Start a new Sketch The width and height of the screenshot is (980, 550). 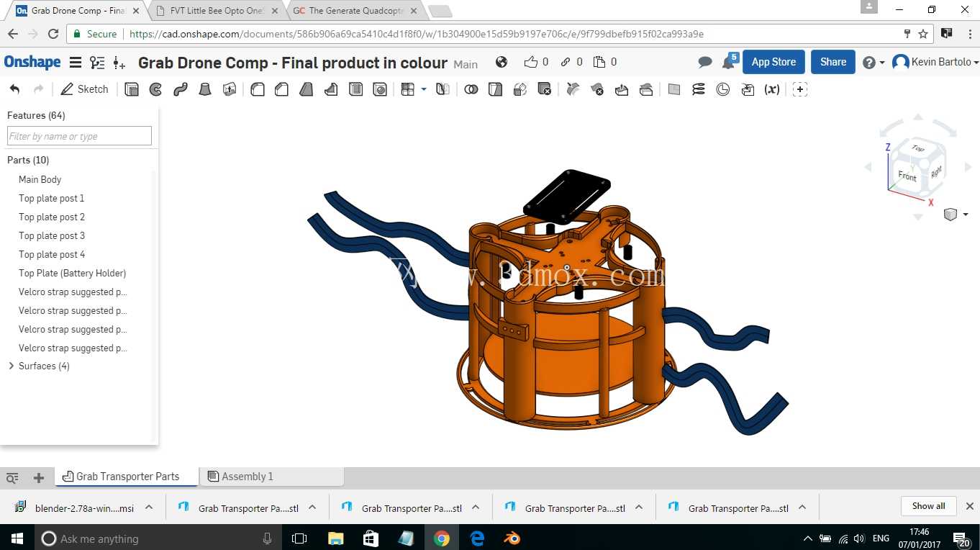coord(85,89)
